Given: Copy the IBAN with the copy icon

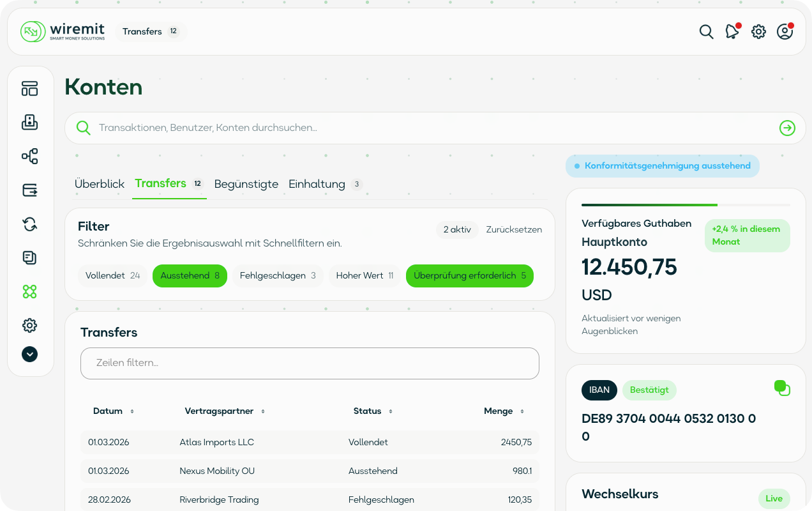Looking at the screenshot, I should 782,388.
